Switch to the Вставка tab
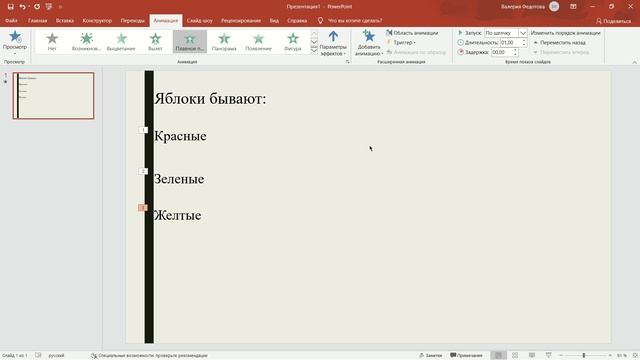This screenshot has width=640, height=360. [x=65, y=20]
